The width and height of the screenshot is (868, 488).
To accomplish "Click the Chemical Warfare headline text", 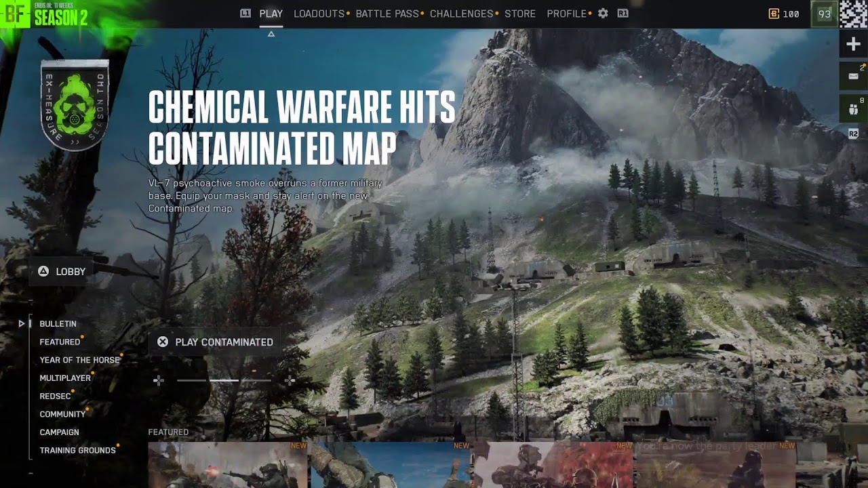I will click(302, 128).
